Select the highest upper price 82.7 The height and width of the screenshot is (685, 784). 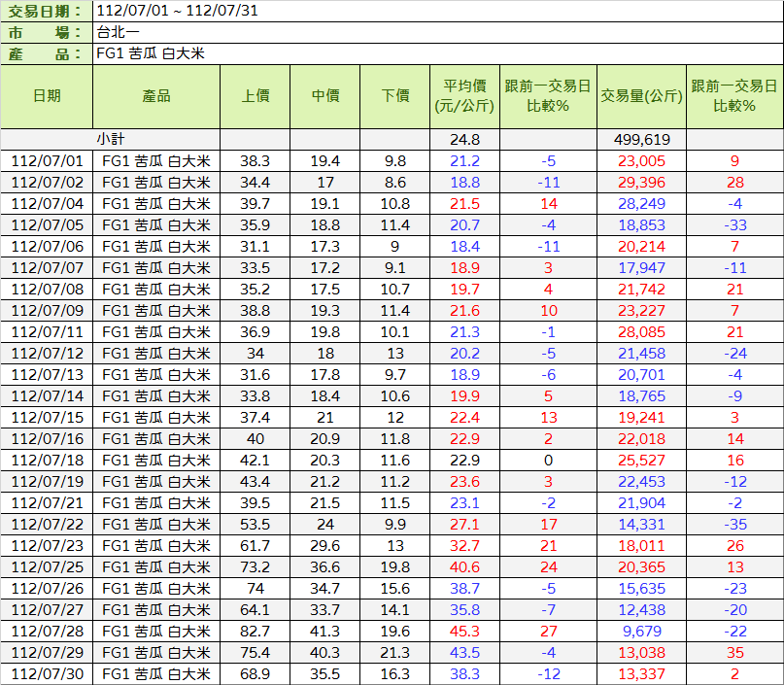256,631
